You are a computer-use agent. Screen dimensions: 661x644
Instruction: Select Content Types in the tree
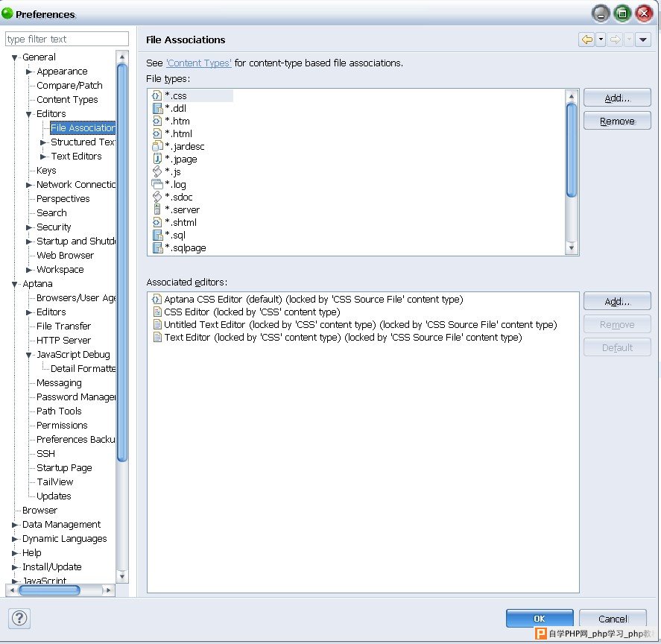click(x=67, y=100)
